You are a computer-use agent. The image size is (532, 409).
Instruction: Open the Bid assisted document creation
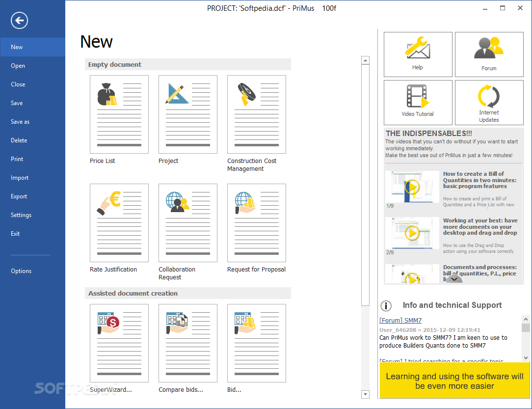pos(257,343)
